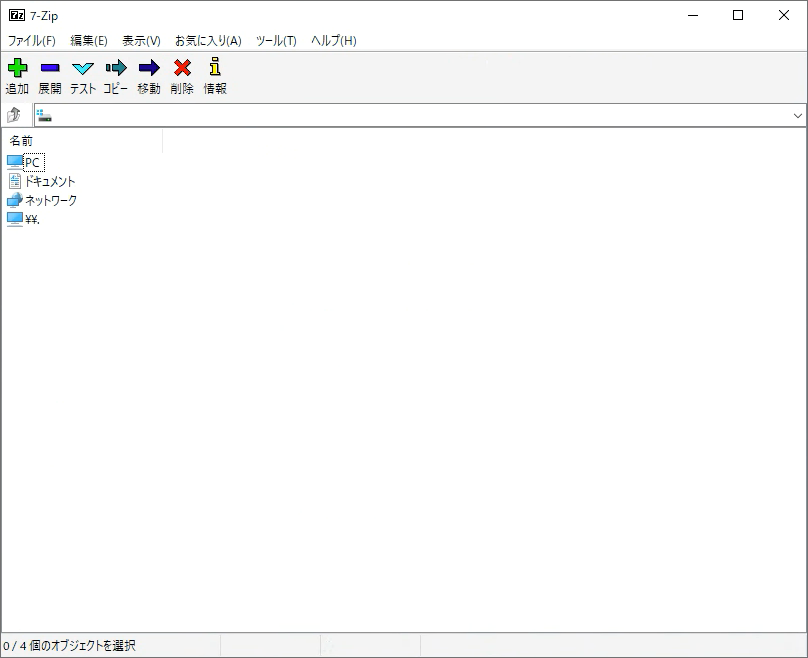Image resolution: width=808 pixels, height=658 pixels.
Task: Open the ツール(T) menu
Action: pos(276,41)
